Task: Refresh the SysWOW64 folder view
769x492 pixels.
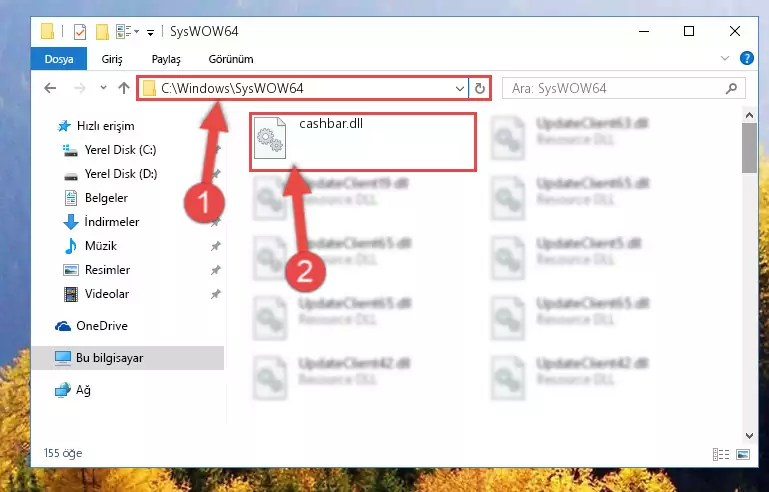Action: [x=480, y=88]
